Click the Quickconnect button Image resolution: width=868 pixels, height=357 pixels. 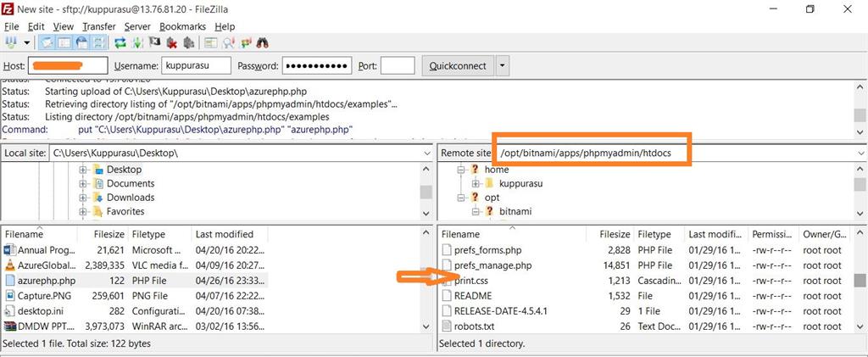coord(458,66)
